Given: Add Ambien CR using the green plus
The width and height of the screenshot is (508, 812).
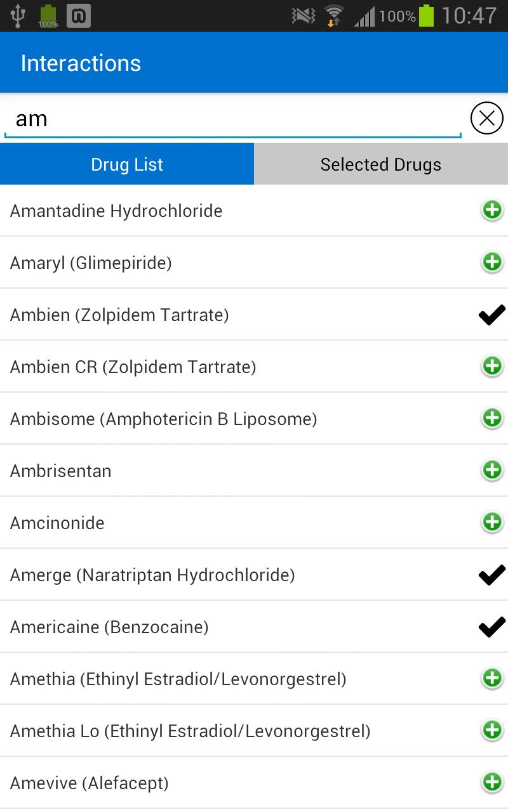Looking at the screenshot, I should coord(492,366).
